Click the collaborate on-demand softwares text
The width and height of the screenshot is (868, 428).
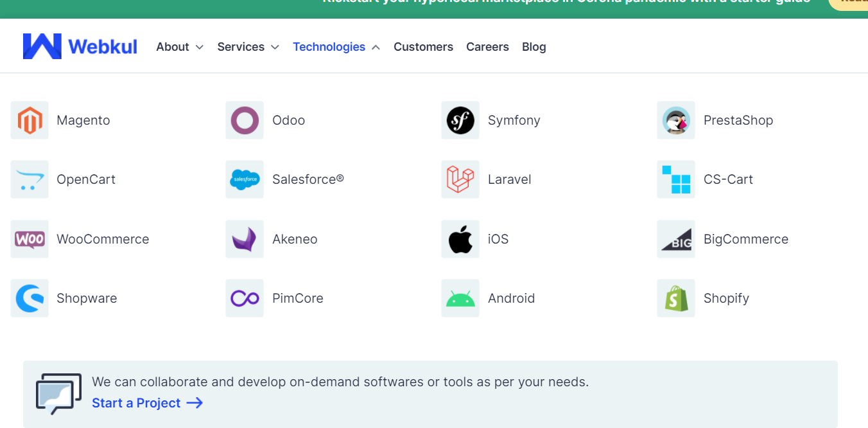pos(340,382)
